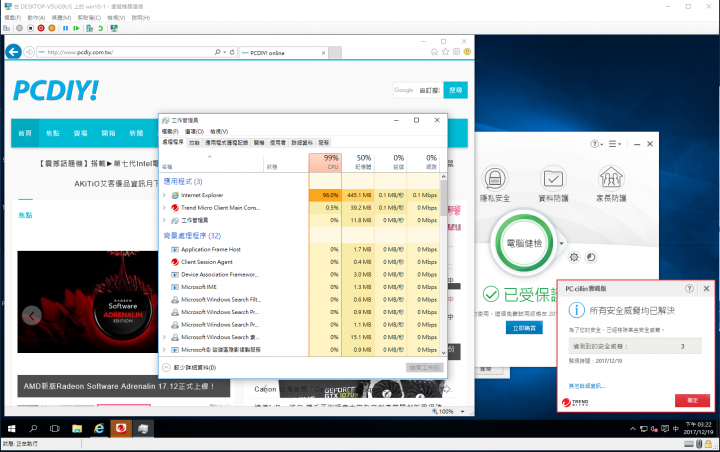
Task: Click the Hyper-V Turn Off (black square) icon
Action: pyautogui.click(x=30, y=28)
